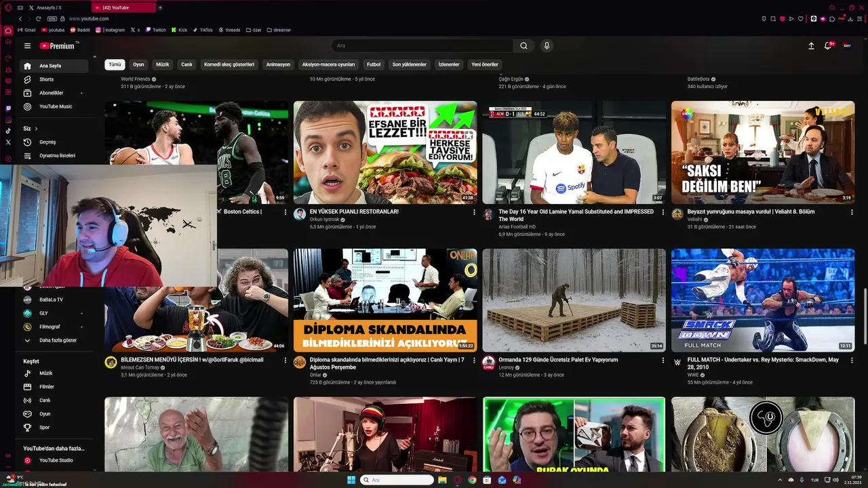This screenshot has height=488, width=868.
Task: Open options menu for Veliaht 8. Bölüm video
Action: click(x=852, y=212)
